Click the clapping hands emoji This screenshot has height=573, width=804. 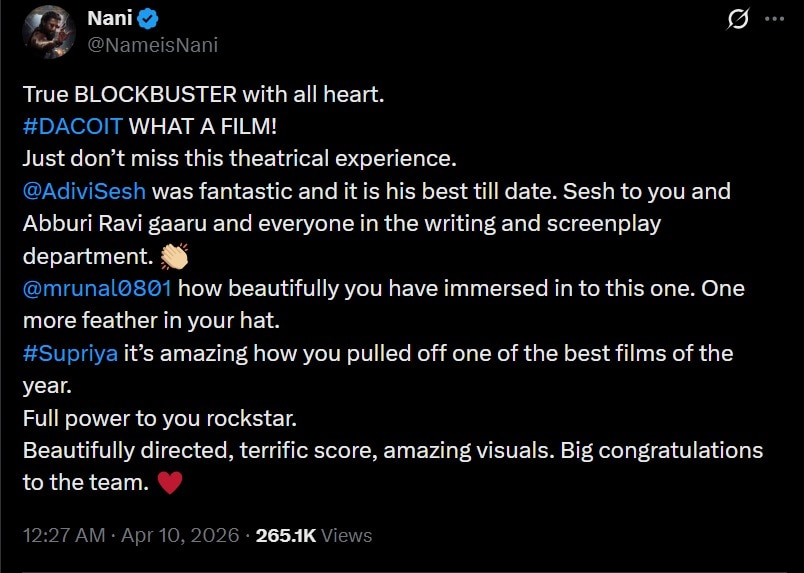point(175,255)
